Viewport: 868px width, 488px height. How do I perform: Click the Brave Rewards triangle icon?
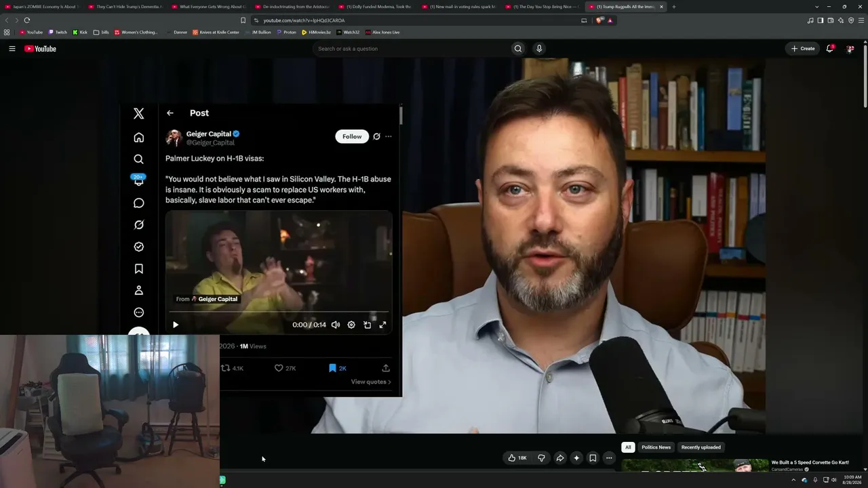[x=610, y=20]
